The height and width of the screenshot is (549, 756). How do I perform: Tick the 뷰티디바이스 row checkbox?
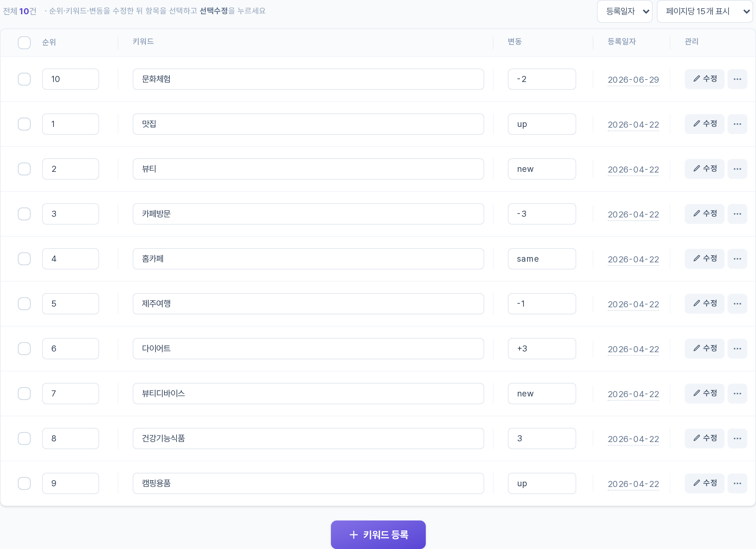coord(24,394)
